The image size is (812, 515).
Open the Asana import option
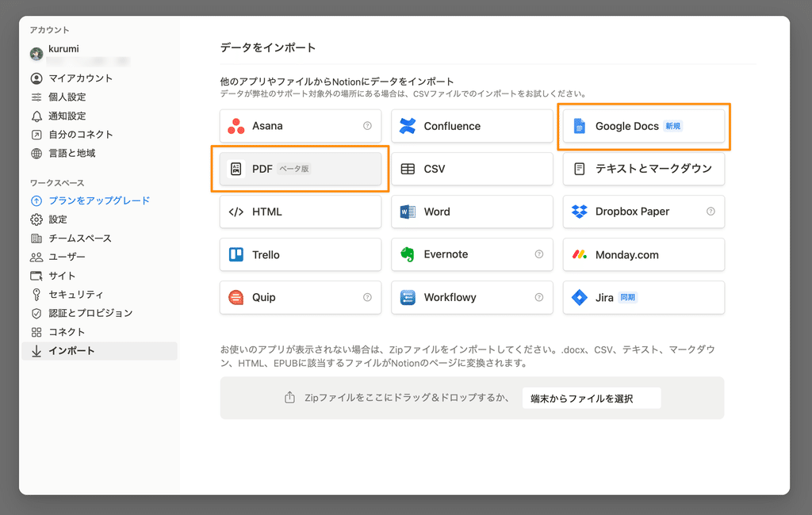[x=301, y=126]
